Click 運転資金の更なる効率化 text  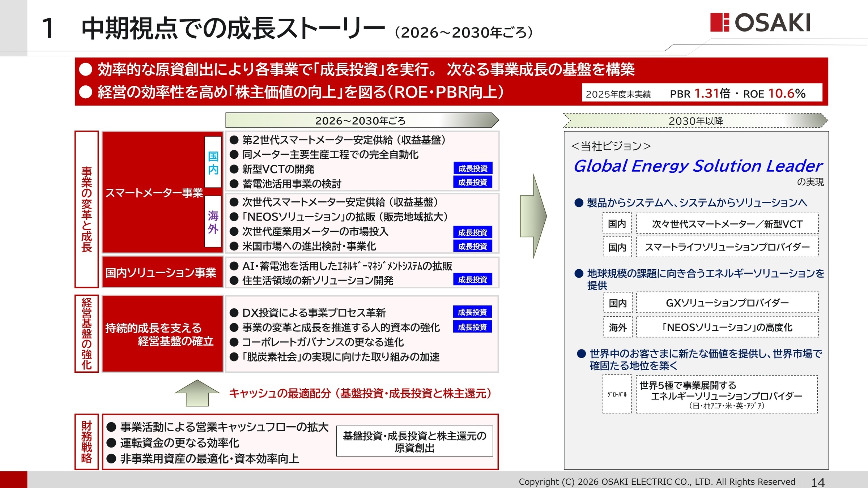[180, 443]
